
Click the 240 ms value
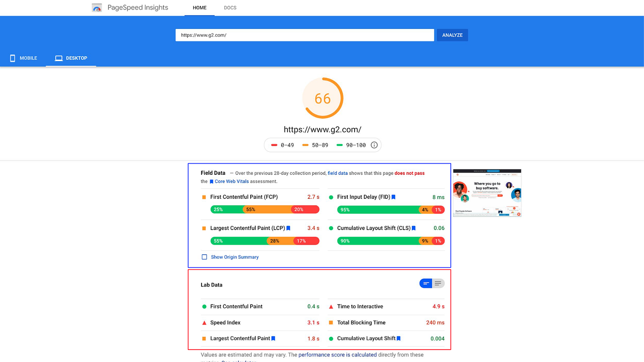pos(435,322)
